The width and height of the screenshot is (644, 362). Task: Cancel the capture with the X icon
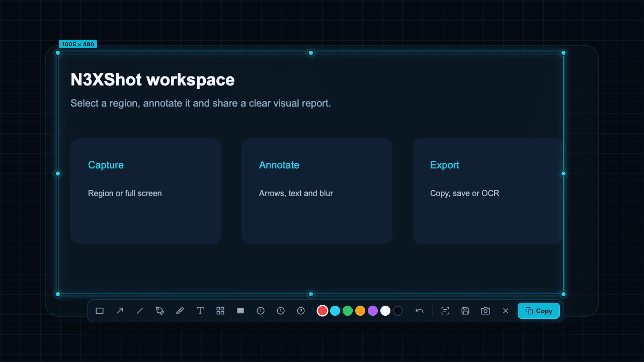(506, 311)
